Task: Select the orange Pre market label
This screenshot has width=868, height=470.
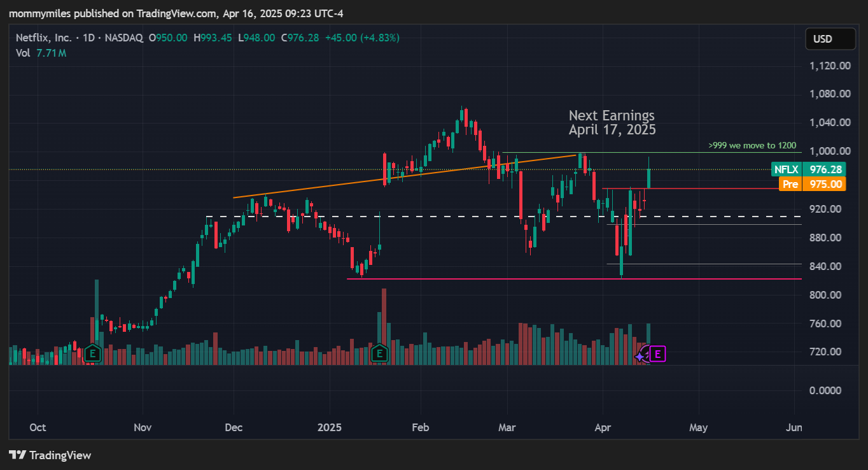Action: [x=790, y=184]
